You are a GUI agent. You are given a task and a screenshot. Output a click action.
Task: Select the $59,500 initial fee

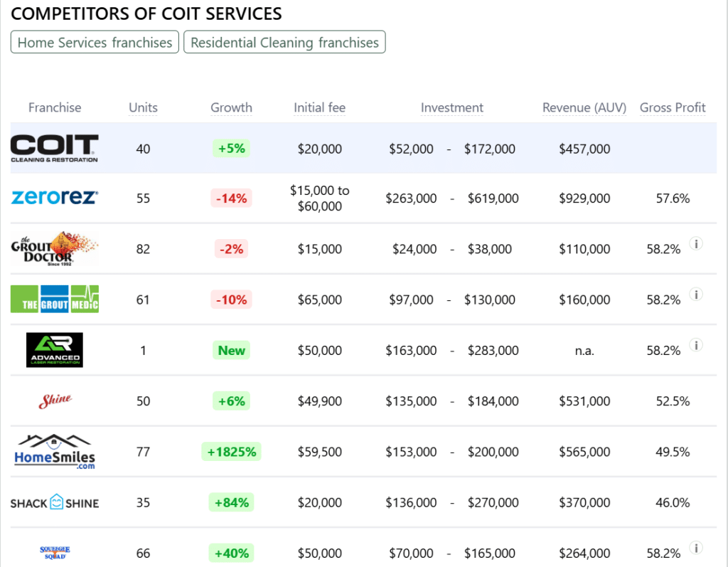319,452
